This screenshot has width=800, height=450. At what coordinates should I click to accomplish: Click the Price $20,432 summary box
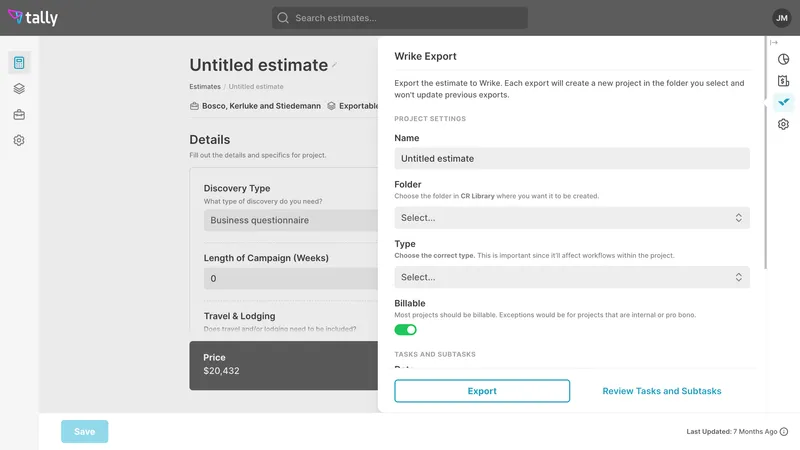(x=284, y=365)
